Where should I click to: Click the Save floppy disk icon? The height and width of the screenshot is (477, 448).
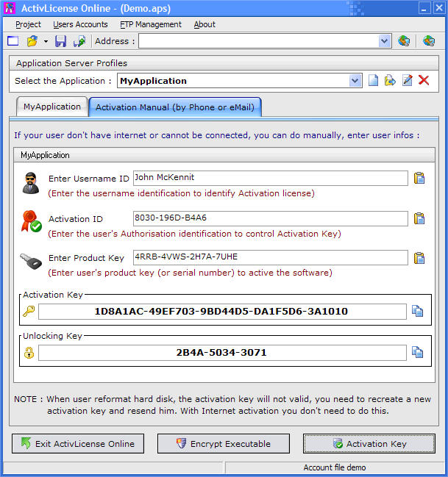pyautogui.click(x=60, y=40)
